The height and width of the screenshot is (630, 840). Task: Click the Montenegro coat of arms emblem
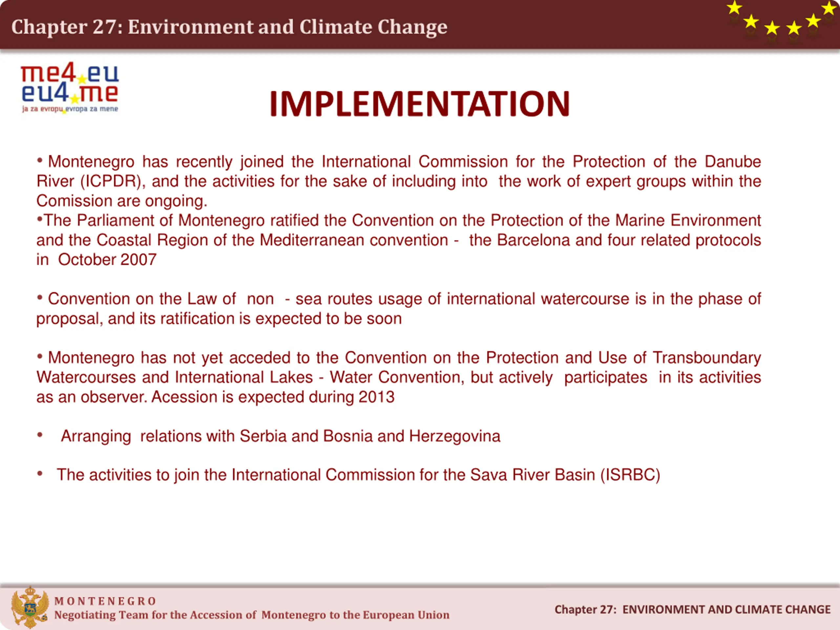(x=30, y=607)
